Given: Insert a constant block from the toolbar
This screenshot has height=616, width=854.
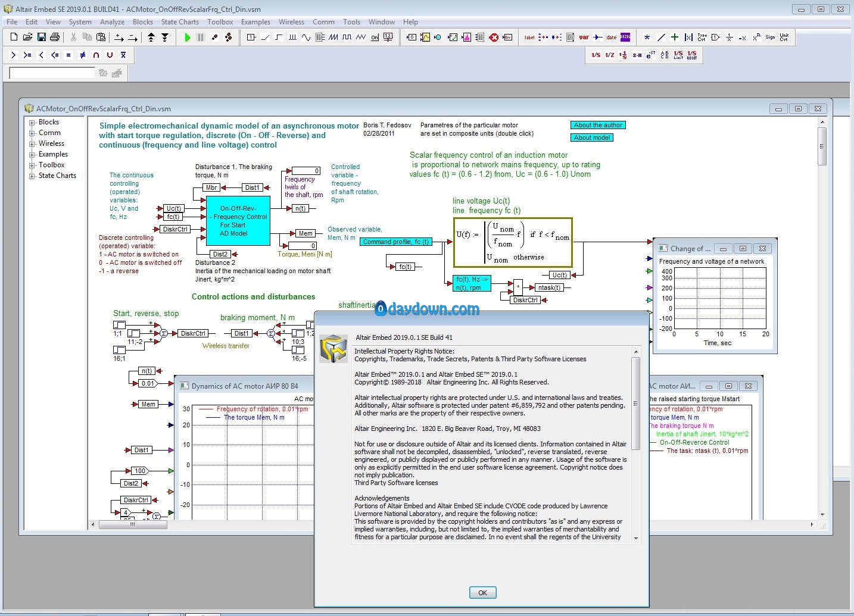Looking at the screenshot, I should pos(251,37).
